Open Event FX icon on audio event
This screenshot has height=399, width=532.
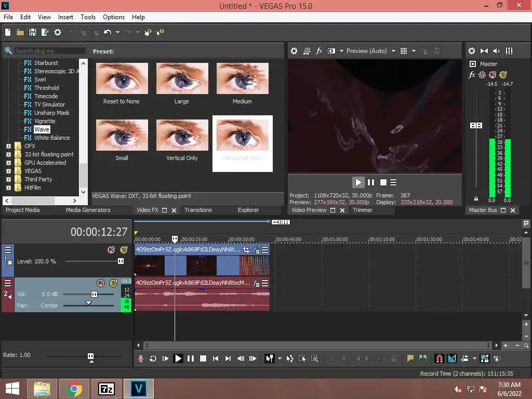click(256, 283)
